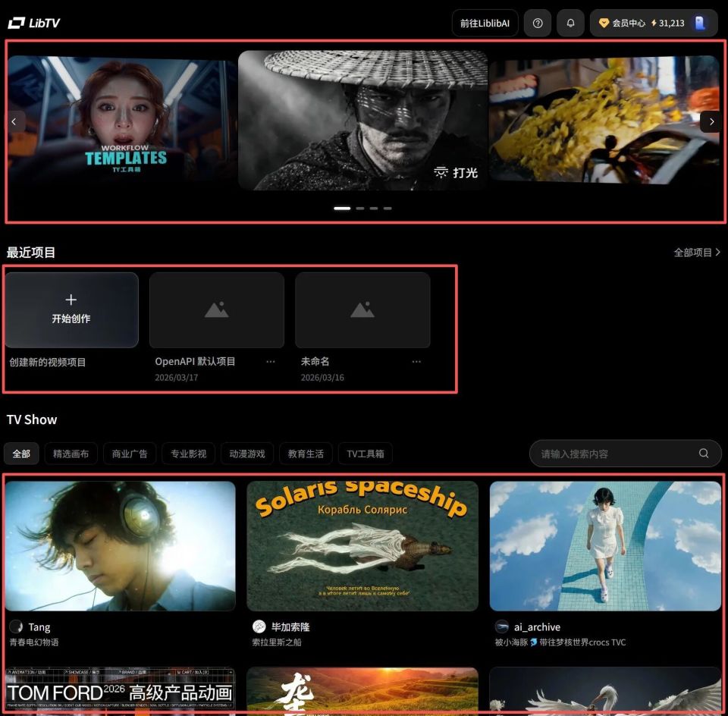The width and height of the screenshot is (728, 716).
Task: Open more options for OpenAPI 默认项目
Action: click(x=271, y=361)
